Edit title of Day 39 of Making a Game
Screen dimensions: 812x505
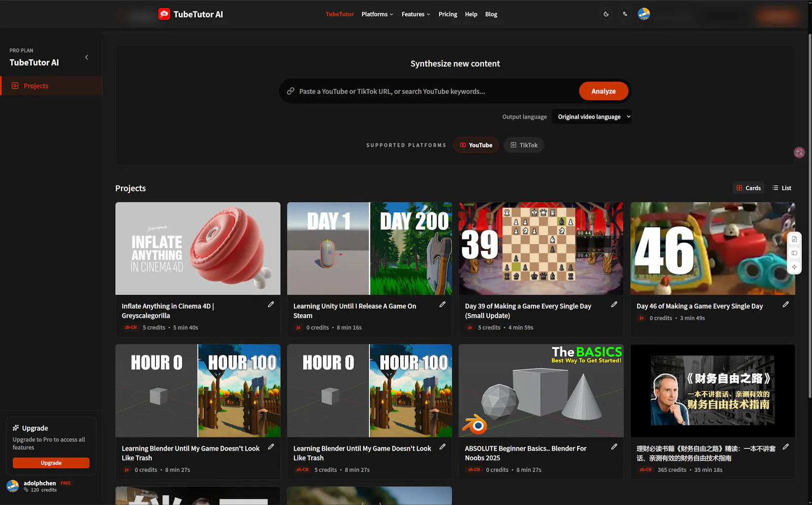(614, 305)
